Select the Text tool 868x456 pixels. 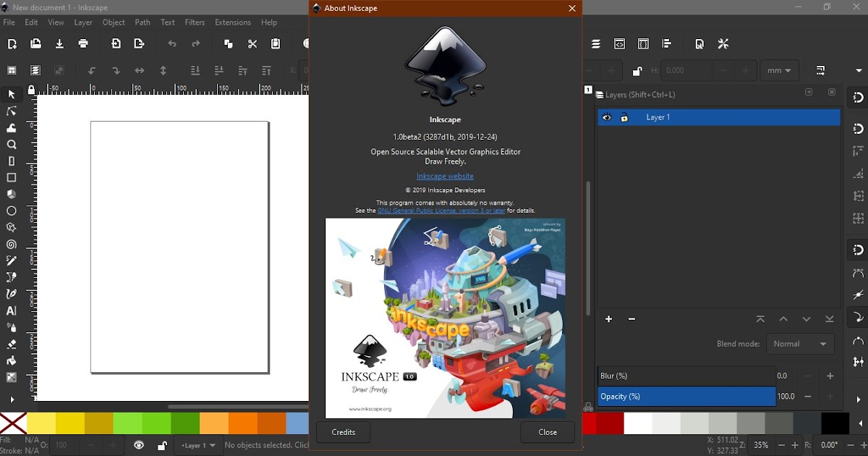pos(12,311)
